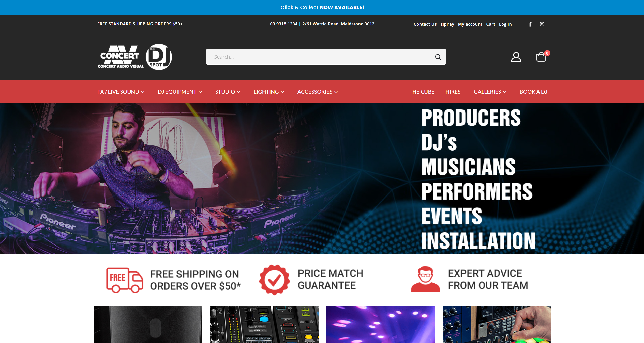The image size is (644, 343).
Task: Click the Contact Us link
Action: coord(425,24)
